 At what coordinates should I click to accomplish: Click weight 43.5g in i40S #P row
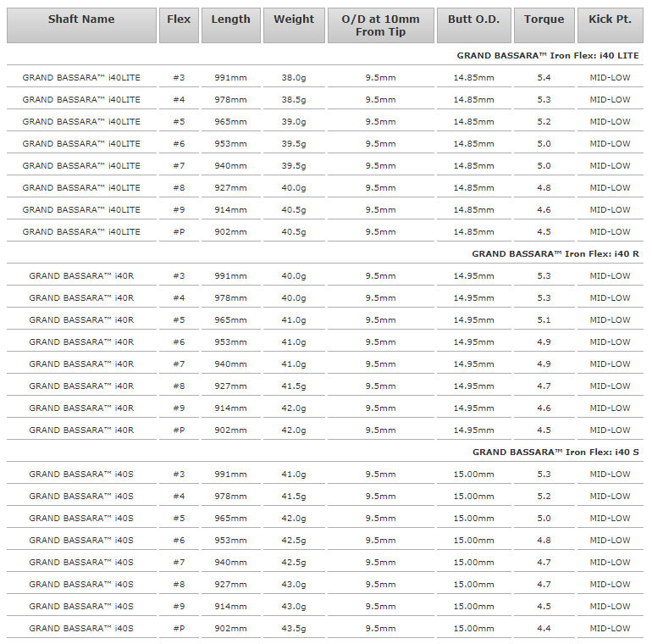click(294, 629)
